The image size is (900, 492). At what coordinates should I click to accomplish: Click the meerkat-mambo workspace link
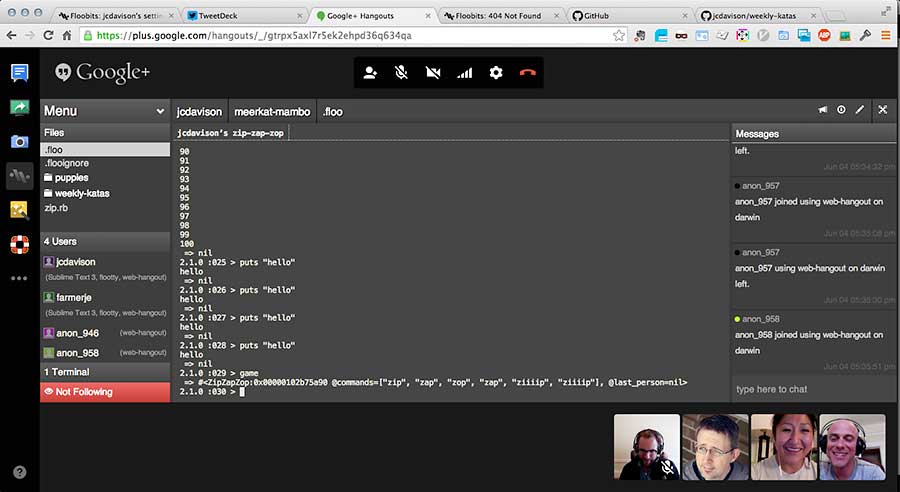tap(272, 111)
